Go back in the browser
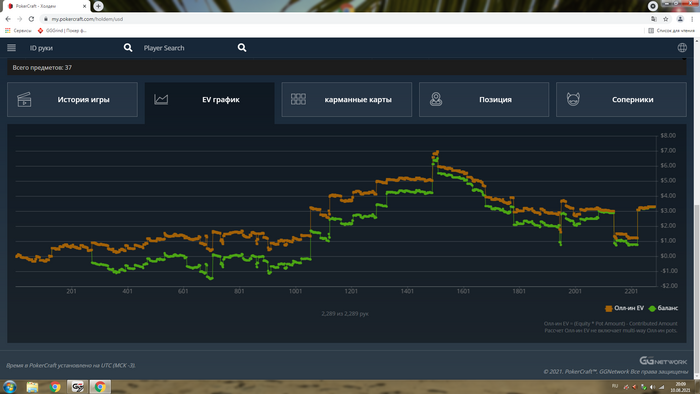This screenshot has height=394, width=700. [8, 19]
